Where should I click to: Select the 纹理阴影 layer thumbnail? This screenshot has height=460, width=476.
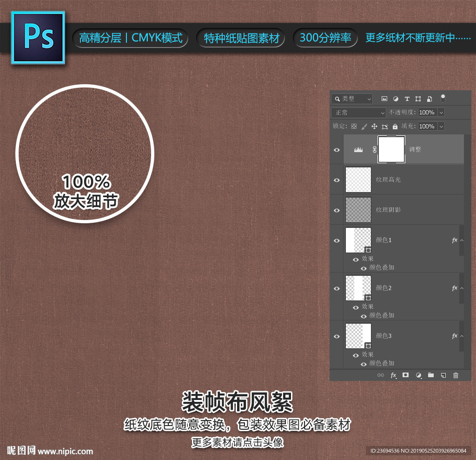pyautogui.click(x=358, y=210)
